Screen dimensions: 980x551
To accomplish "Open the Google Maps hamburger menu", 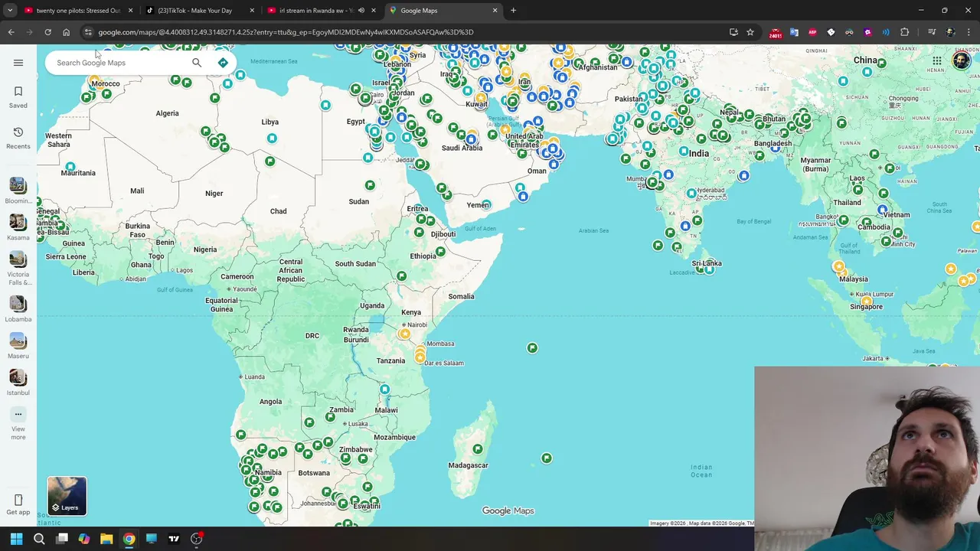I will pos(18,63).
